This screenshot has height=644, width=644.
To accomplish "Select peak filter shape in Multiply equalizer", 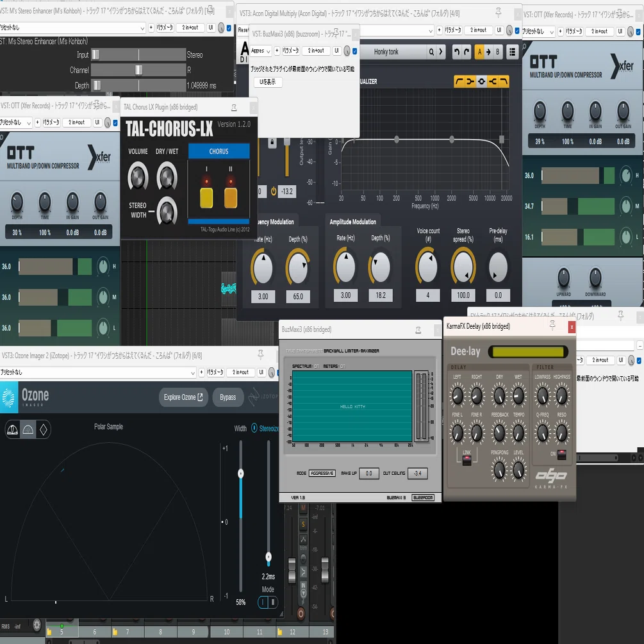I will [481, 81].
